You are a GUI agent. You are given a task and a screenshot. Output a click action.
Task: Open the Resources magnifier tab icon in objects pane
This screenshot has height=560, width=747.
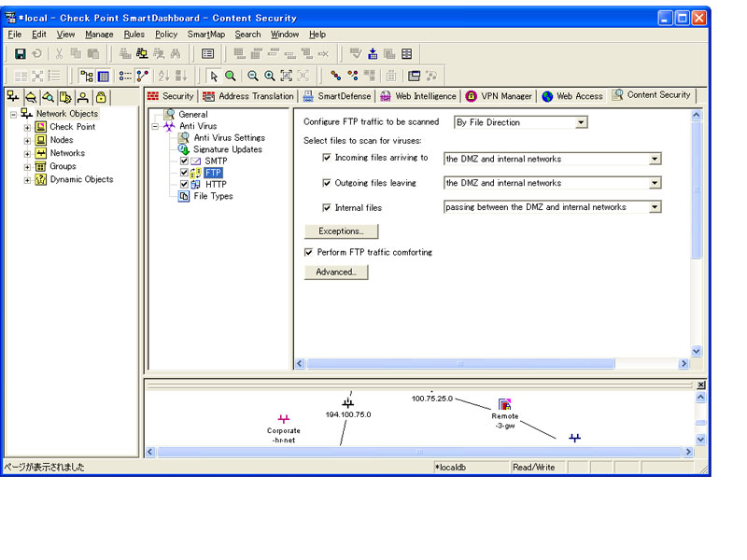pos(49,97)
